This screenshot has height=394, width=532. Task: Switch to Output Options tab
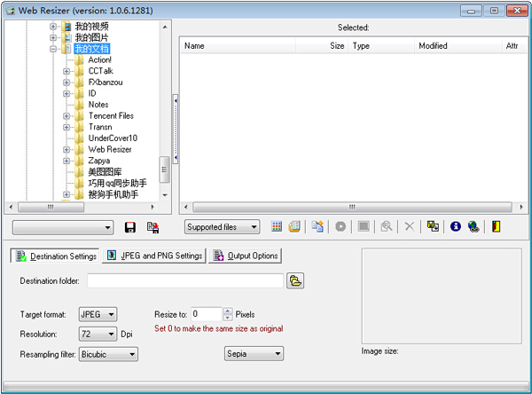[x=245, y=256]
